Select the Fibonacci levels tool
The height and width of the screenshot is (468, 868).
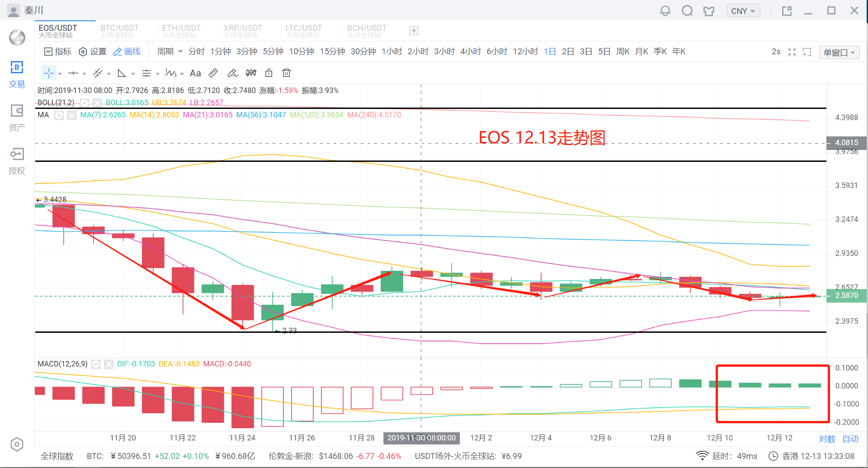click(x=146, y=73)
